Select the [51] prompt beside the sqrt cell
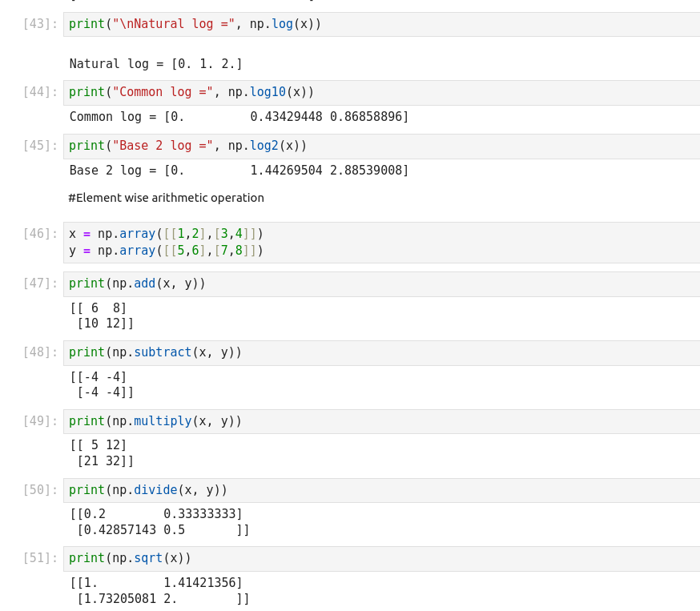This screenshot has height=611, width=700. pyautogui.click(x=40, y=558)
